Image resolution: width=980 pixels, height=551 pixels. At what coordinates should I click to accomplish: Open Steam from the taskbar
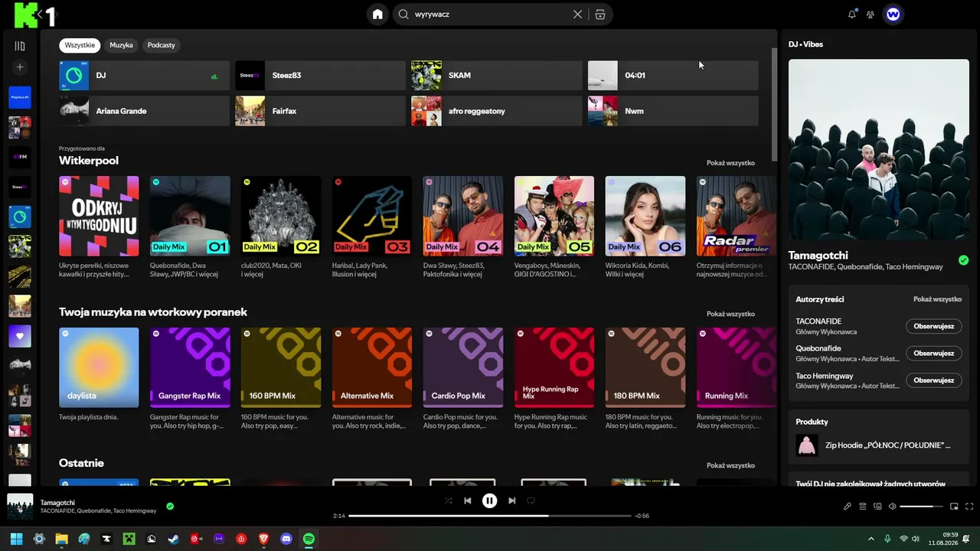tap(174, 539)
